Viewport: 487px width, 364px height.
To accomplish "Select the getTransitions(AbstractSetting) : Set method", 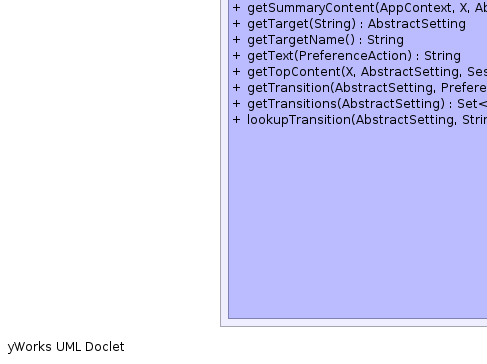I will (367, 104).
